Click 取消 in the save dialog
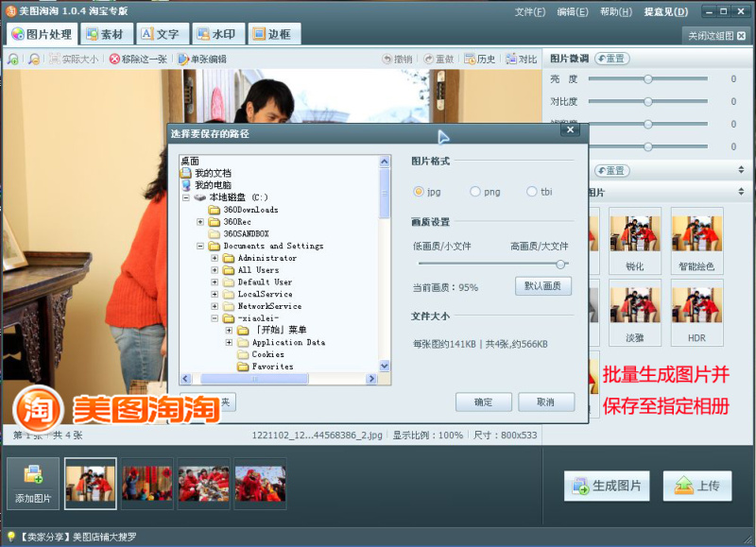The image size is (756, 547). tap(546, 402)
